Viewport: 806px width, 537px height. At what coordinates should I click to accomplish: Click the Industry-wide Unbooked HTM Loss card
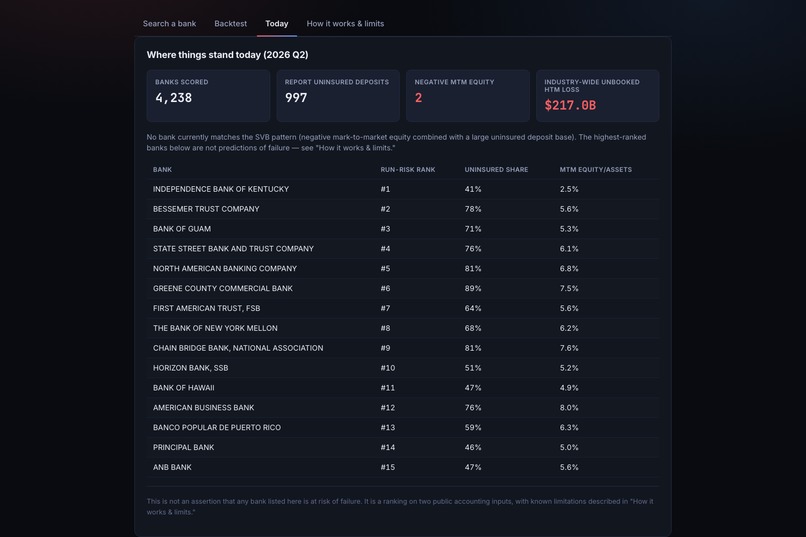(x=597, y=96)
